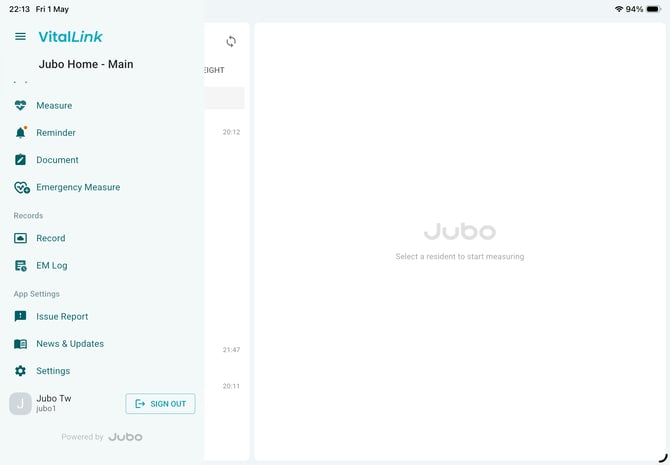Image resolution: width=670 pixels, height=465 pixels.
Task: Tap the EM Log icon
Action: [x=20, y=265]
